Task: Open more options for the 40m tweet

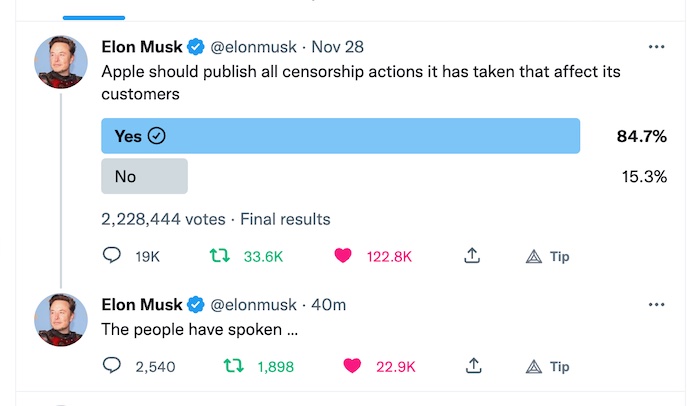Action: pyautogui.click(x=656, y=304)
